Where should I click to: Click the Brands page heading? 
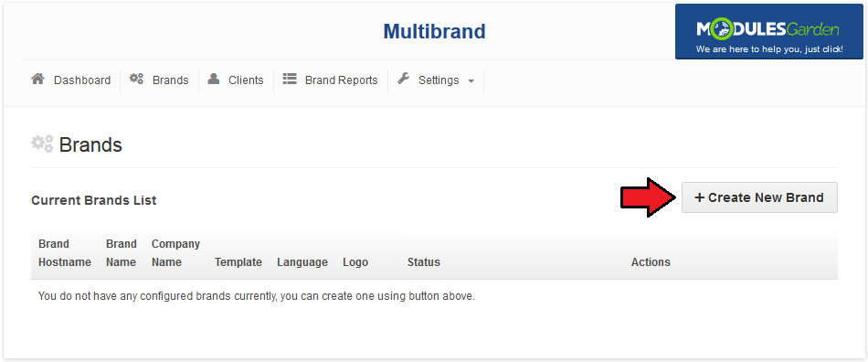pyautogui.click(x=90, y=145)
